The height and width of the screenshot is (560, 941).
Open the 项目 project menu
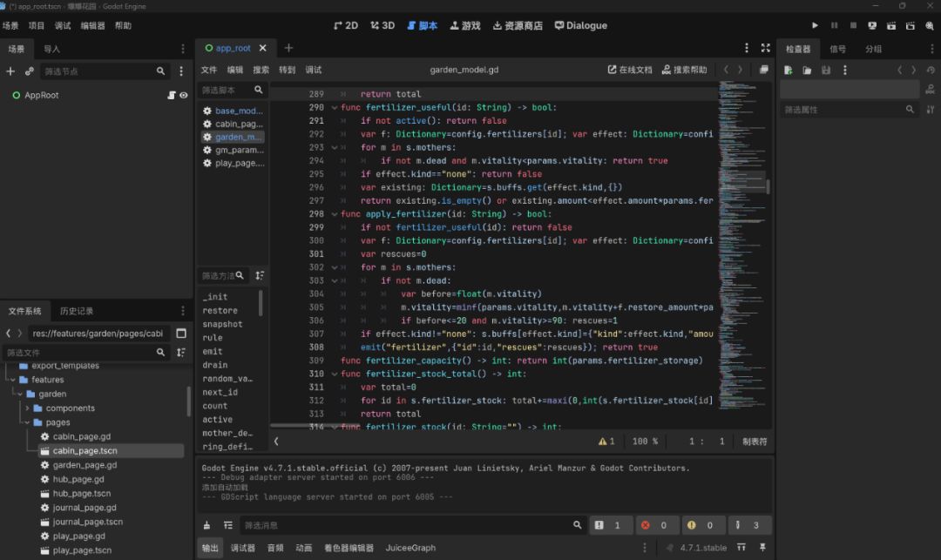37,26
